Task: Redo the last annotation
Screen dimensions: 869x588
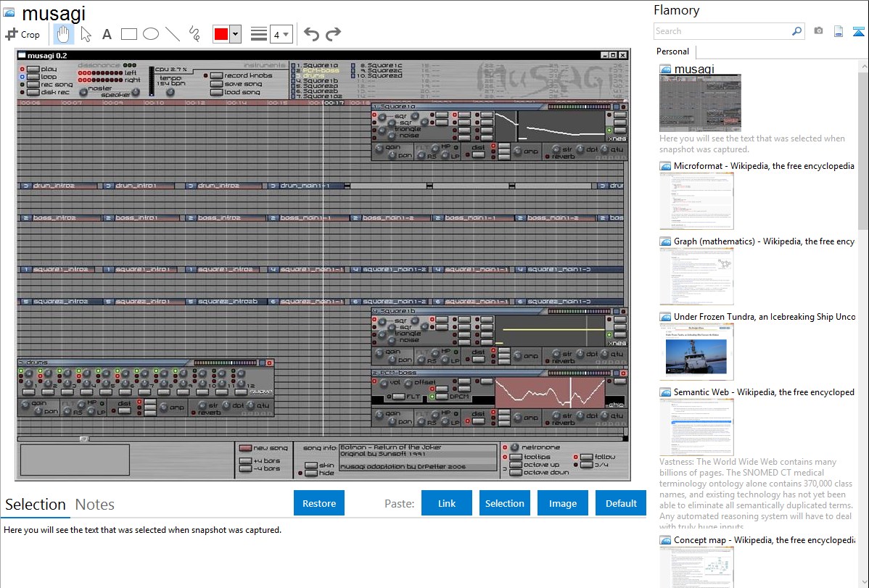Action: (x=333, y=34)
